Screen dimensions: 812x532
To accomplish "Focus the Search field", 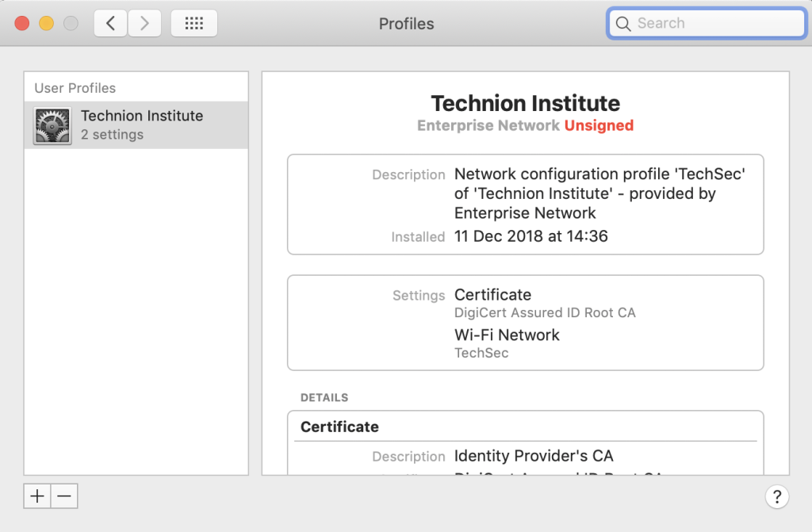I will pos(707,23).
